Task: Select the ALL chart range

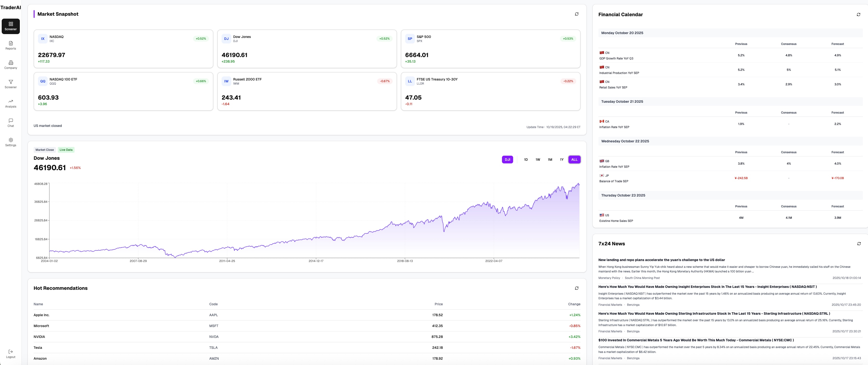Action: [x=574, y=160]
